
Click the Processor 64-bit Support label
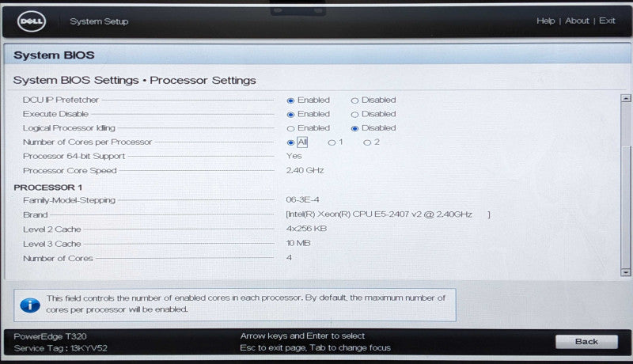coord(74,156)
